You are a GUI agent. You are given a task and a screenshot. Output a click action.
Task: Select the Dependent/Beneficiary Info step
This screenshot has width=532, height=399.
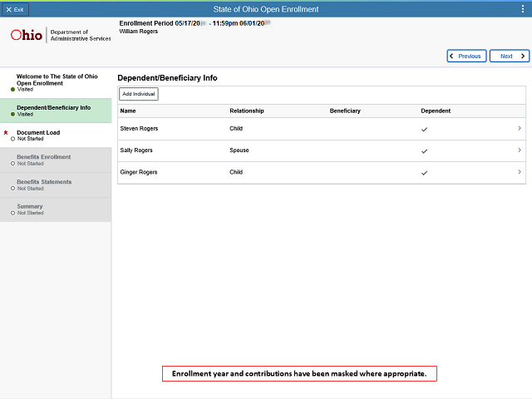click(56, 111)
